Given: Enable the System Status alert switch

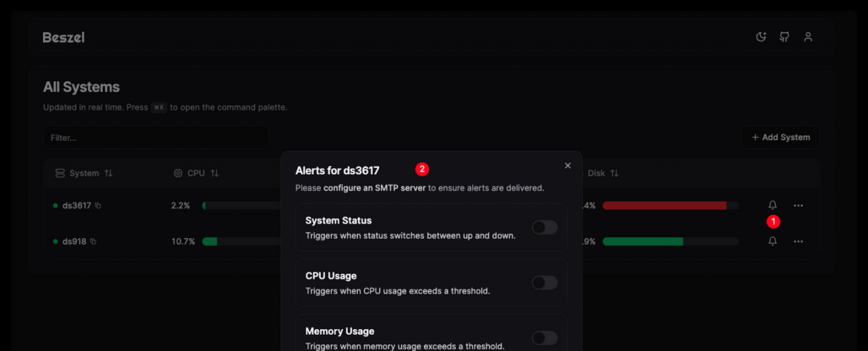Looking at the screenshot, I should tap(545, 227).
